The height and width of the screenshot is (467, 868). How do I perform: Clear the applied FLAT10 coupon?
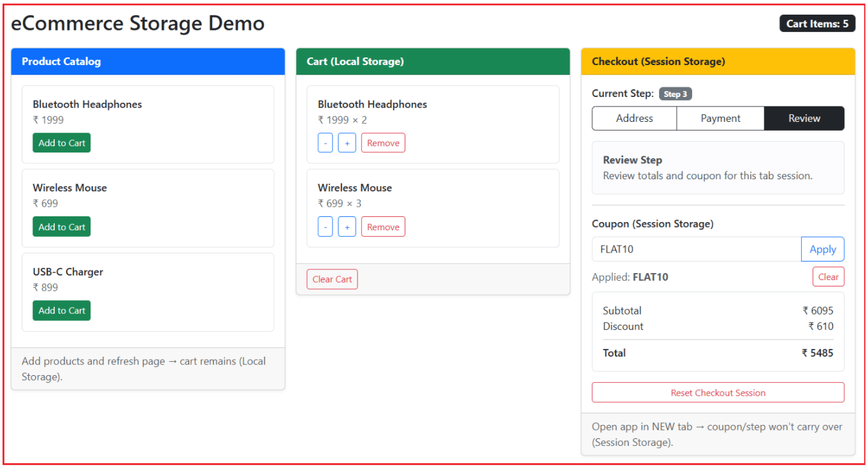coord(828,277)
